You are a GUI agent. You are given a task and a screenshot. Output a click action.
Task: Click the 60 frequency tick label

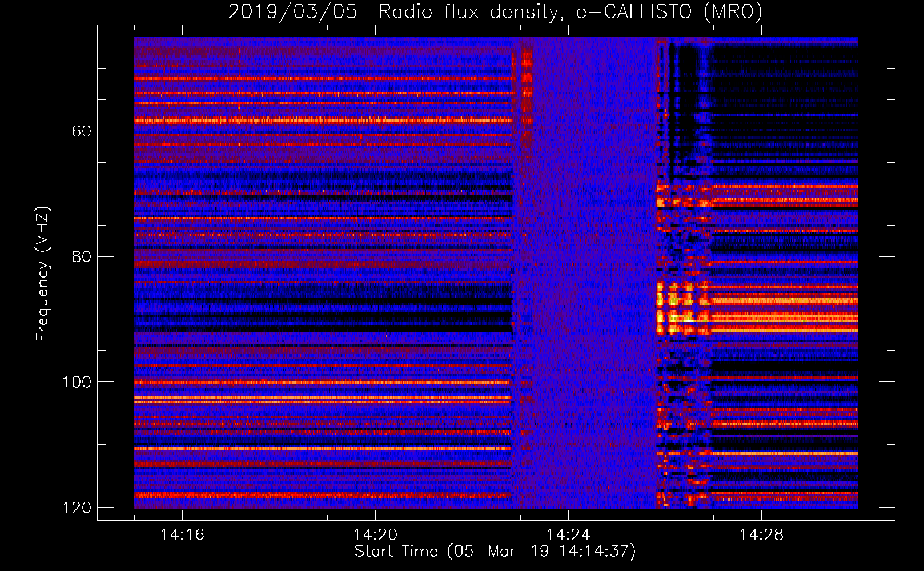[x=82, y=131]
